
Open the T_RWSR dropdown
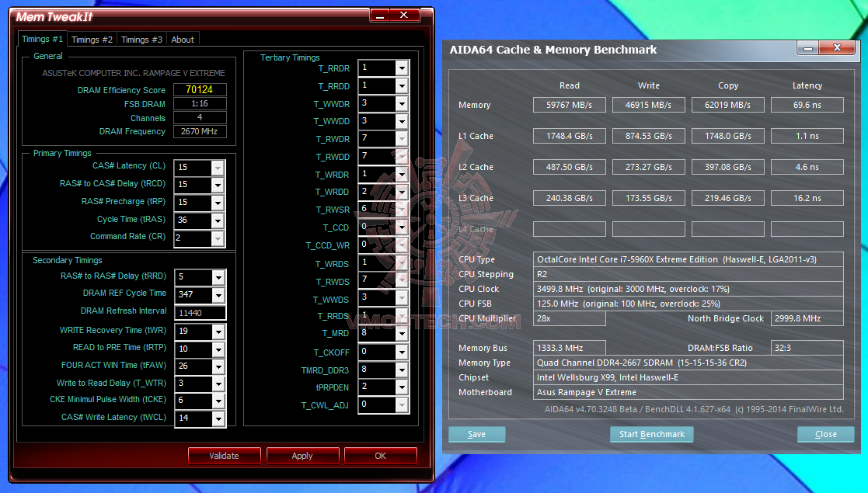[x=402, y=209]
